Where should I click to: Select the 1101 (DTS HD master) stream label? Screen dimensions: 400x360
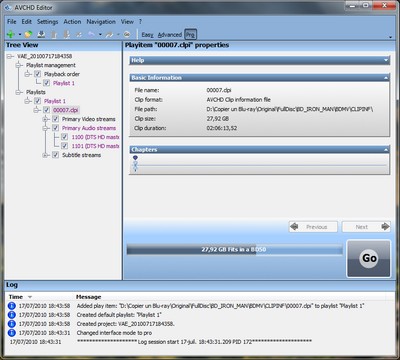pos(95,146)
